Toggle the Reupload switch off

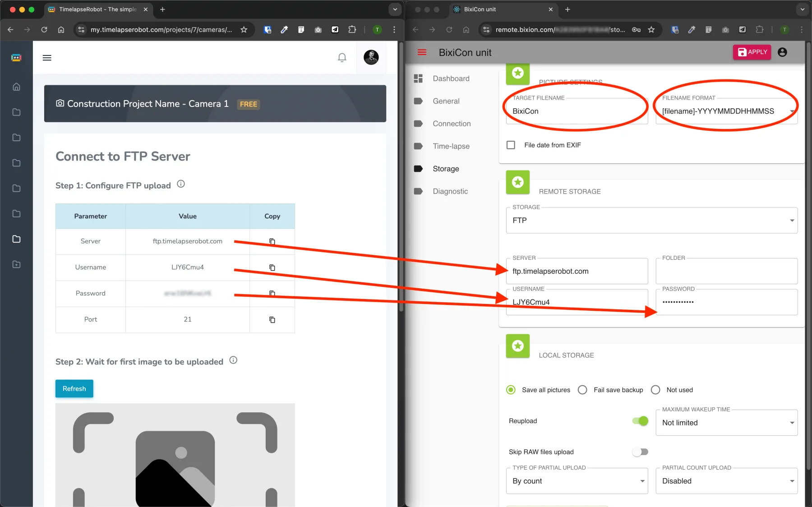coord(640,421)
